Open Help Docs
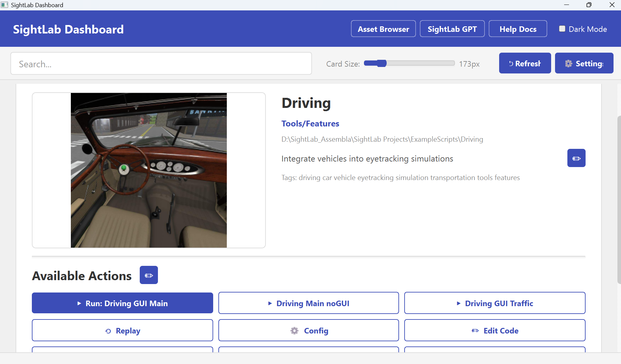Image resolution: width=621 pixels, height=364 pixels. click(x=518, y=29)
